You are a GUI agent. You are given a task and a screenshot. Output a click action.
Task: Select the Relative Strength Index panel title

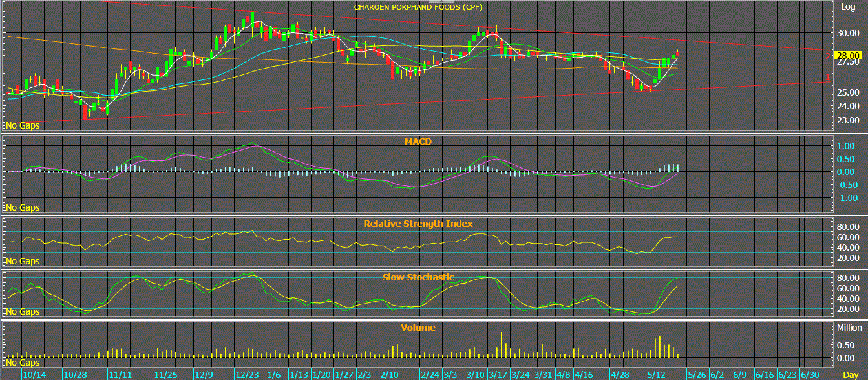pos(418,224)
